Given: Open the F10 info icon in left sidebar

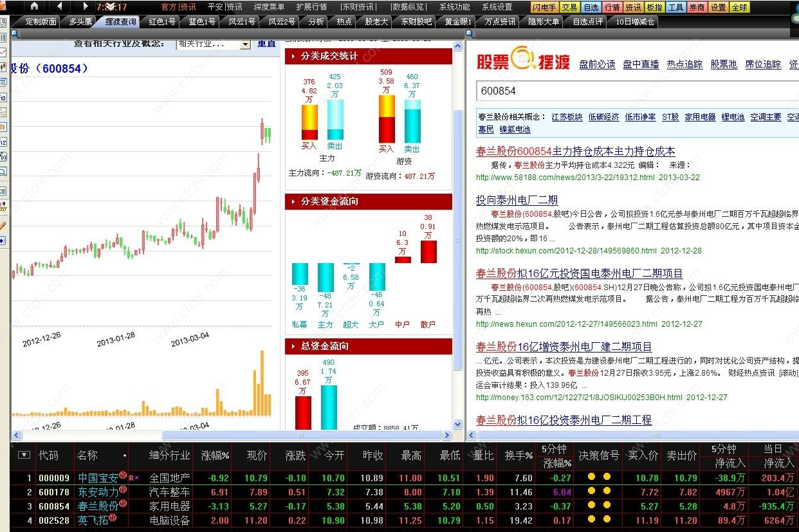Looking at the screenshot, I should (x=3, y=98).
